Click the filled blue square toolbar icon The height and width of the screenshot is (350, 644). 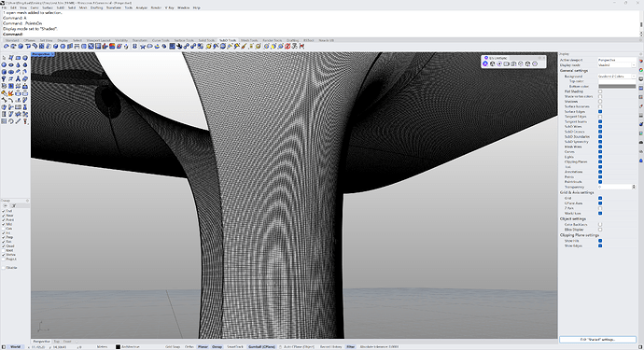click(172, 47)
